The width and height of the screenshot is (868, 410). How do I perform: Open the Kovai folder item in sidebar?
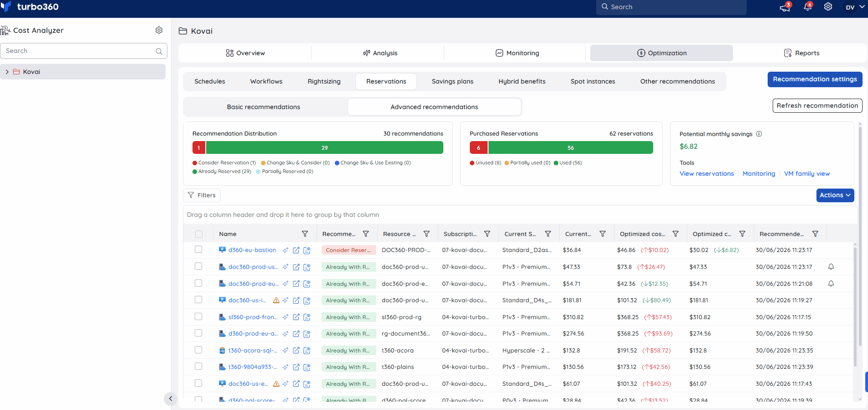tap(83, 72)
